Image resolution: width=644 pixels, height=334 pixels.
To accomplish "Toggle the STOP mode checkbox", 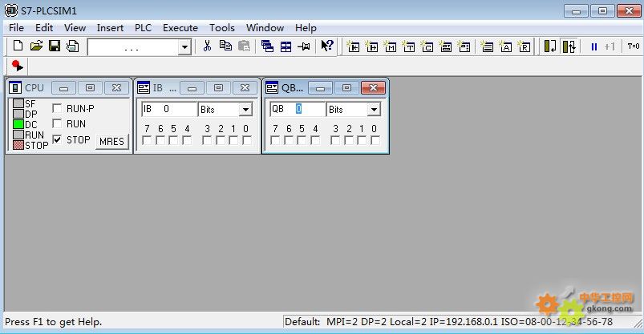I will pyautogui.click(x=57, y=139).
